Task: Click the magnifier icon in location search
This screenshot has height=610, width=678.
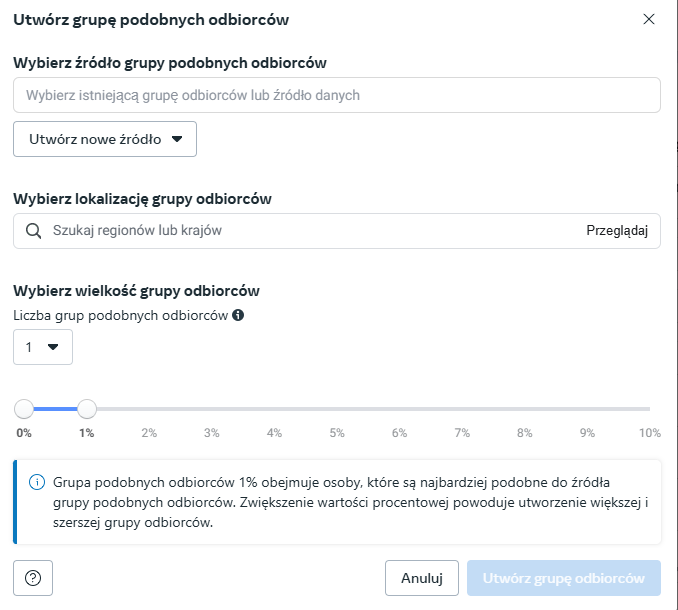Action: coord(34,231)
